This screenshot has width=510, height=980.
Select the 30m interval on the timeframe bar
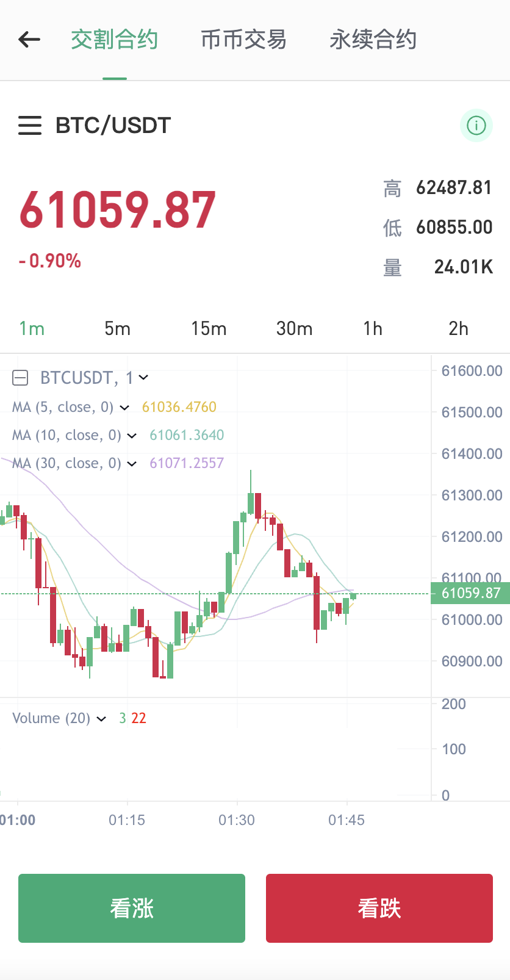(x=294, y=328)
